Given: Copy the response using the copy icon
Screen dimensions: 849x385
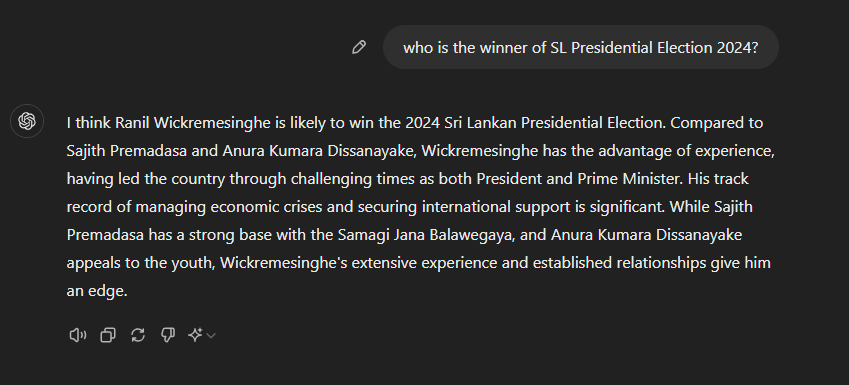Looking at the screenshot, I should click(108, 335).
